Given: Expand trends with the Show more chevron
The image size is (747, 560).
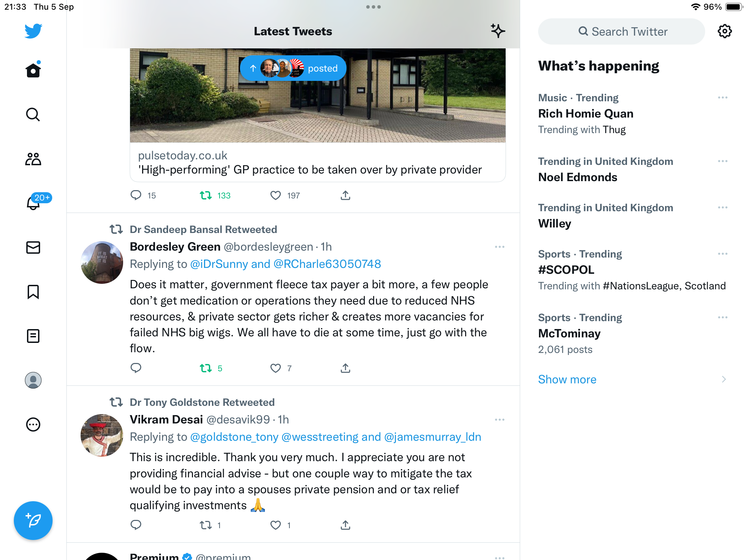Looking at the screenshot, I should (x=724, y=379).
